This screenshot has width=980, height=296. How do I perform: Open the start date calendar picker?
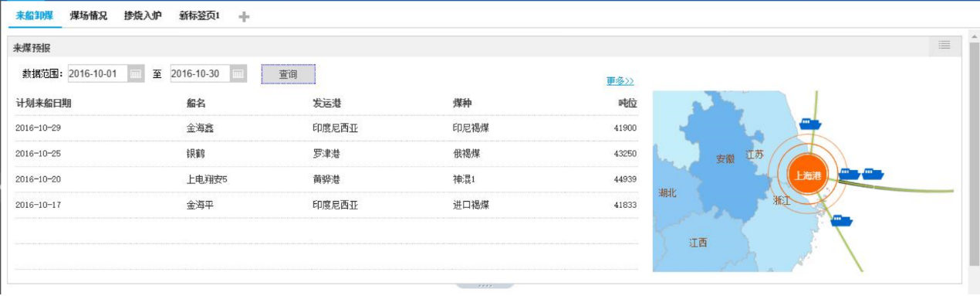pyautogui.click(x=136, y=74)
